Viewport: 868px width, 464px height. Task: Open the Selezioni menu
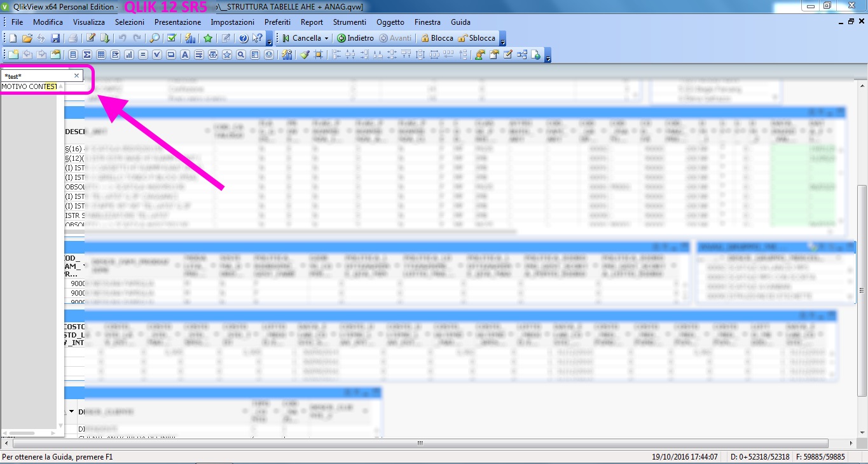click(130, 22)
